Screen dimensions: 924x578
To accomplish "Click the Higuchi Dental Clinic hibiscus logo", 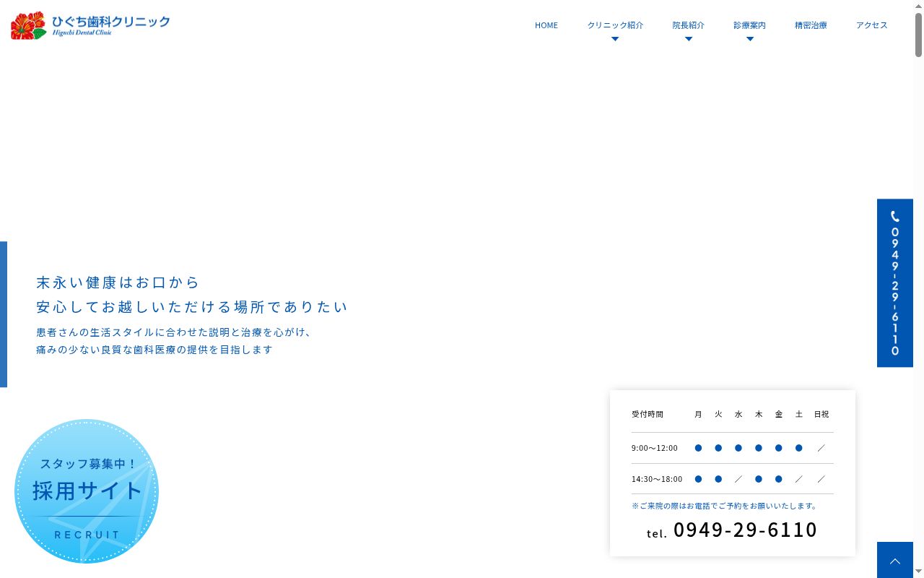I will click(90, 25).
